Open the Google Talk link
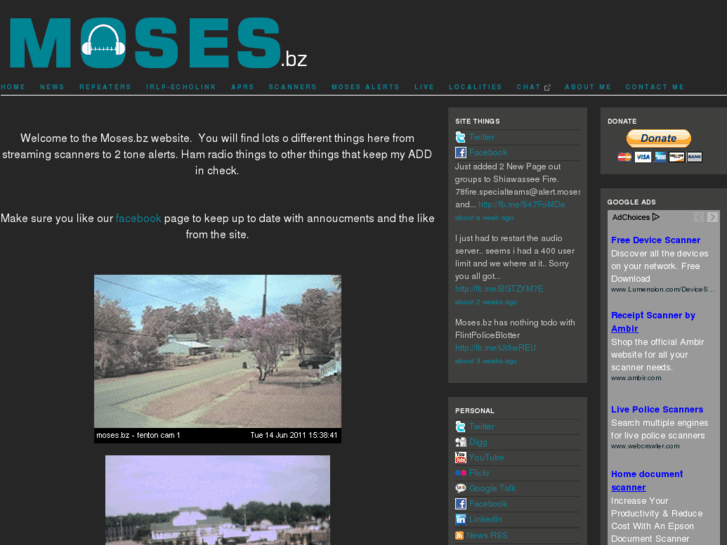The height and width of the screenshot is (545, 727). (492, 488)
